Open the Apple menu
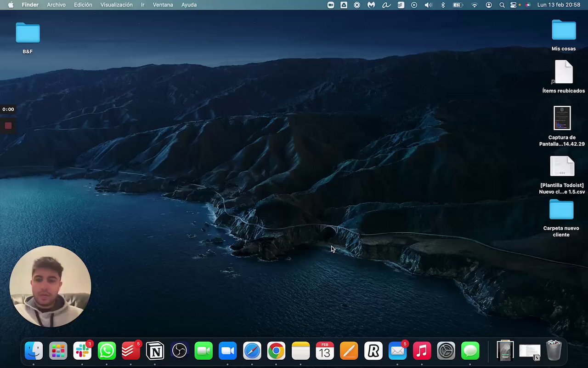This screenshot has width=588, height=368. coord(11,5)
